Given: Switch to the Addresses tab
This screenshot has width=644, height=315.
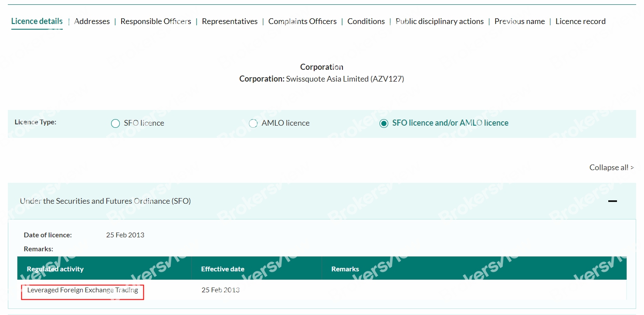Looking at the screenshot, I should click(92, 21).
